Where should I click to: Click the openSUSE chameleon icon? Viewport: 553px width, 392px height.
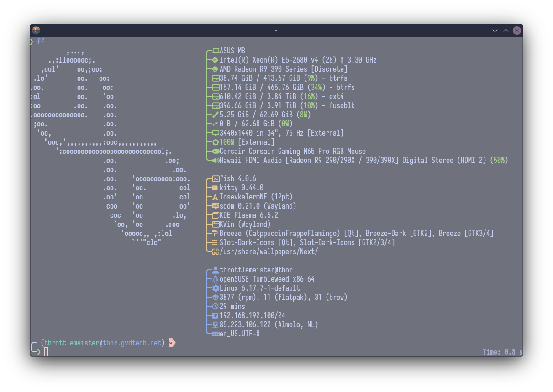point(214,279)
